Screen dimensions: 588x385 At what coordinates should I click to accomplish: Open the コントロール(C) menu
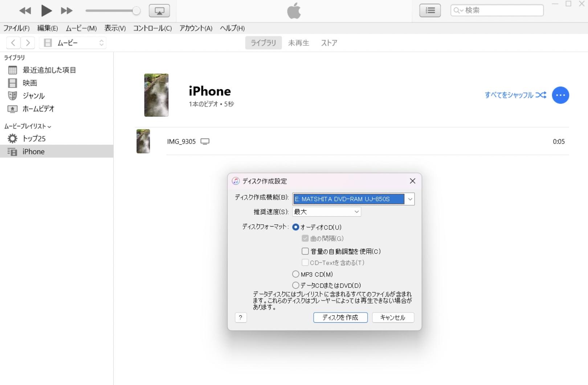(x=152, y=28)
